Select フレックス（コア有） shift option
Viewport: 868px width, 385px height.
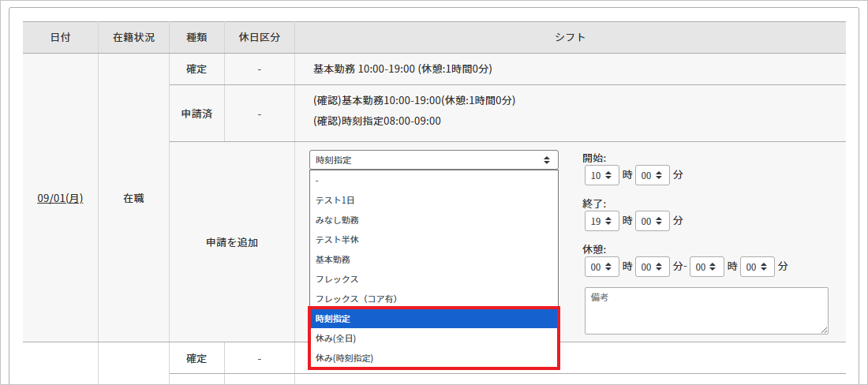click(433, 299)
